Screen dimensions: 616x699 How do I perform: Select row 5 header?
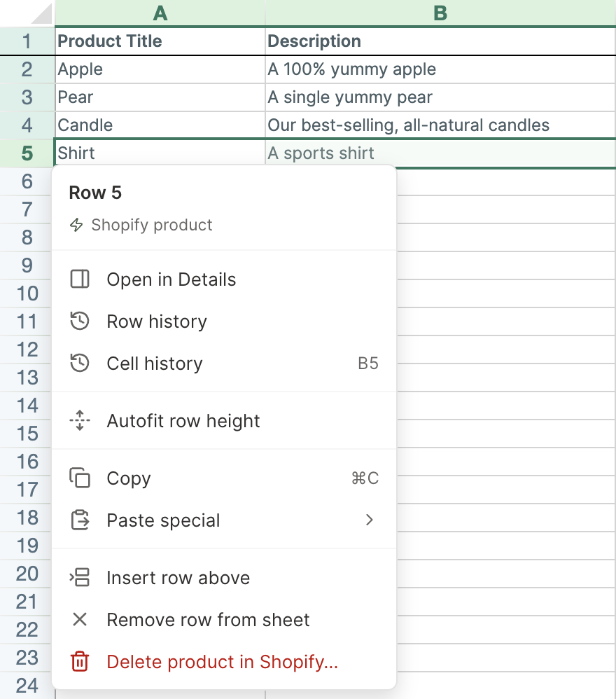tap(27, 153)
